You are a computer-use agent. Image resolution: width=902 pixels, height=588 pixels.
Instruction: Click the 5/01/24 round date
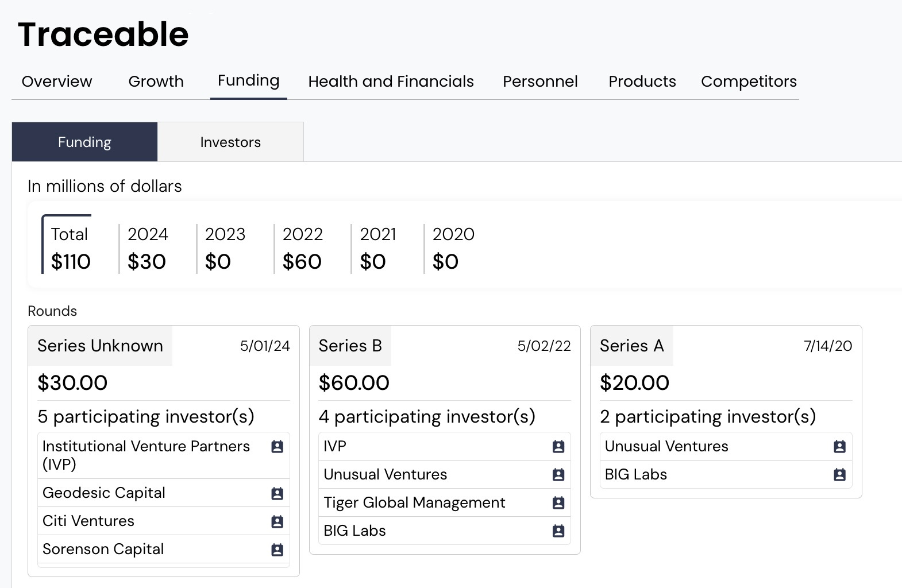pyautogui.click(x=265, y=346)
